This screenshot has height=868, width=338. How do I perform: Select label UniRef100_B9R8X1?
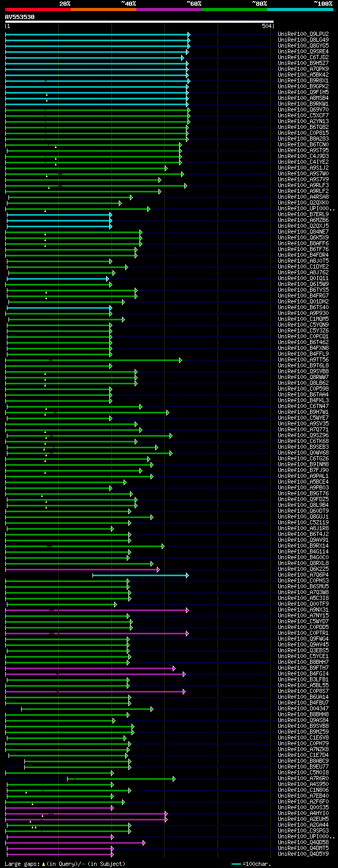(303, 80)
